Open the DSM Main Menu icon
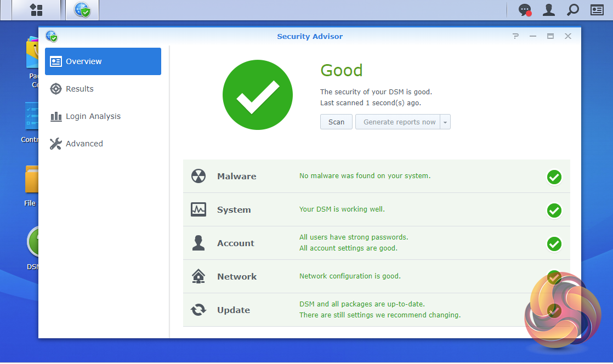Screen dimensions: 613x364 (x=36, y=10)
